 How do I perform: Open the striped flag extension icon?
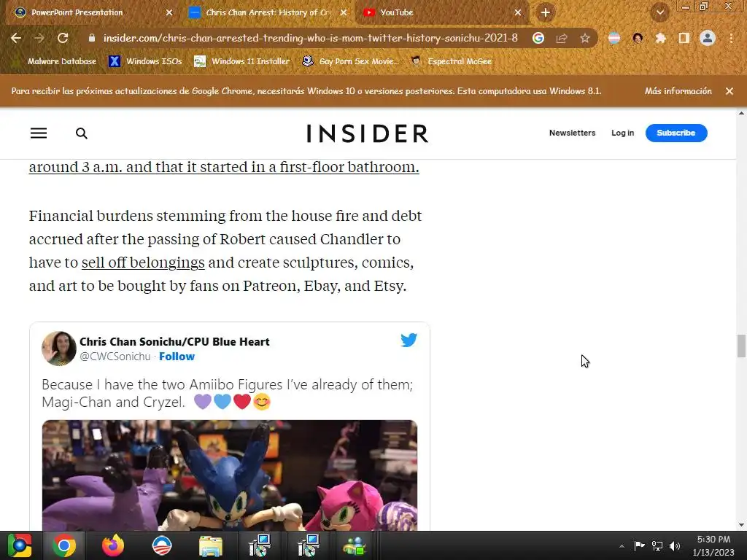pyautogui.click(x=614, y=38)
